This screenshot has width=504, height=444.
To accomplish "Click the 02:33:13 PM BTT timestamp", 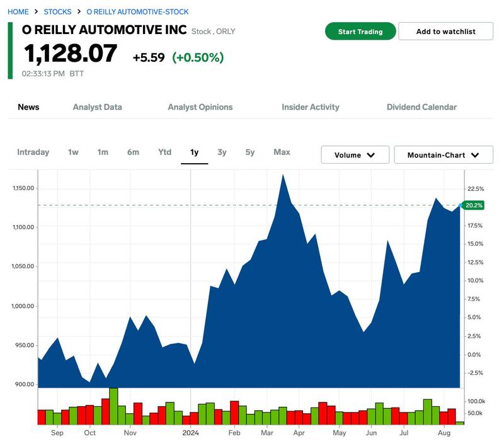I will (x=53, y=74).
